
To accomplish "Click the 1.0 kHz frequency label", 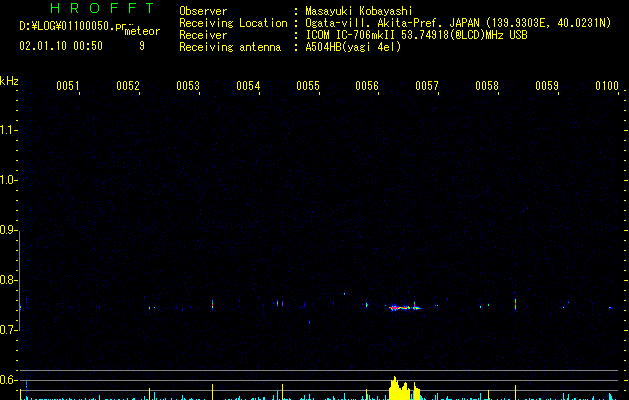I will pyautogui.click(x=8, y=180).
